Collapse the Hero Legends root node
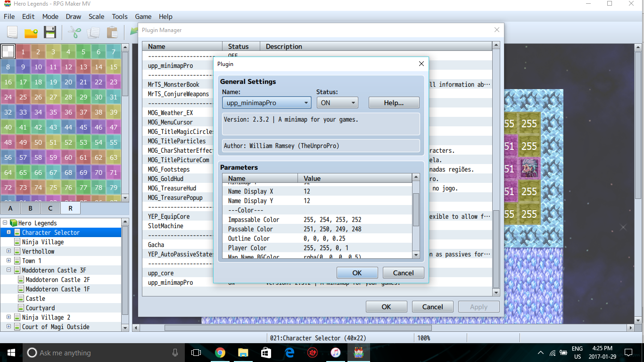 point(5,223)
